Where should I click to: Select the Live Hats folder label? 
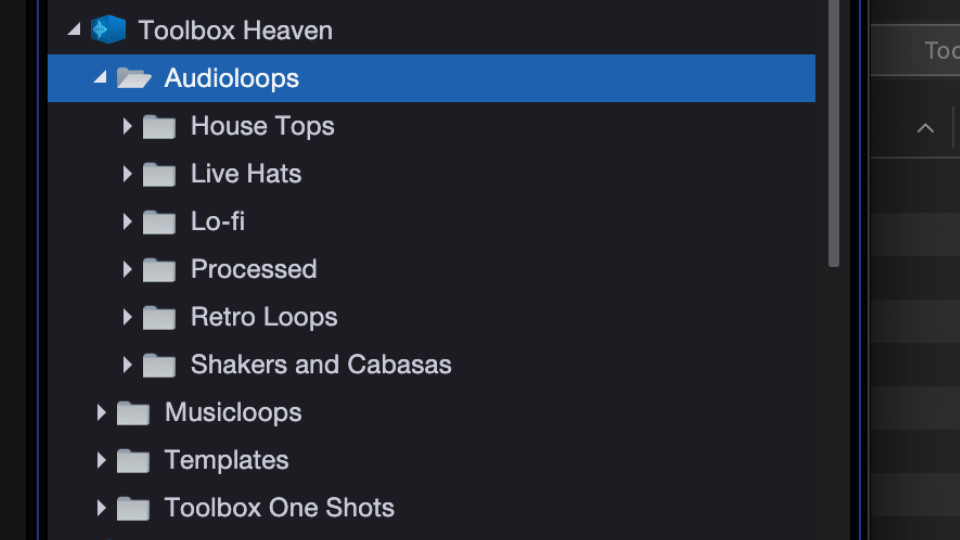coord(246,174)
